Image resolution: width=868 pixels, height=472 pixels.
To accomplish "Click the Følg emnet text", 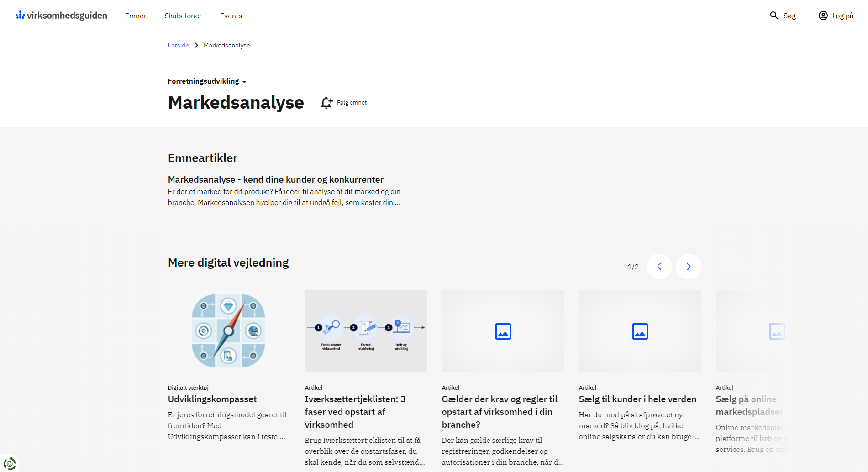I will point(352,103).
